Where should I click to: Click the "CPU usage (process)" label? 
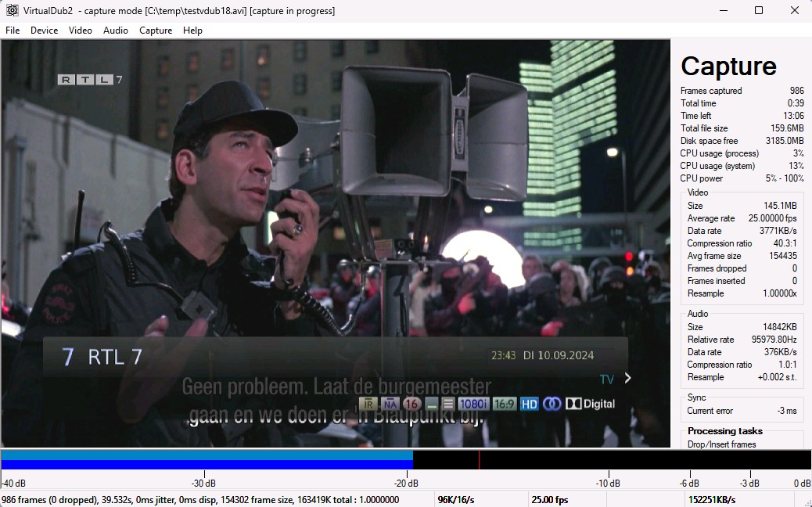tap(720, 153)
